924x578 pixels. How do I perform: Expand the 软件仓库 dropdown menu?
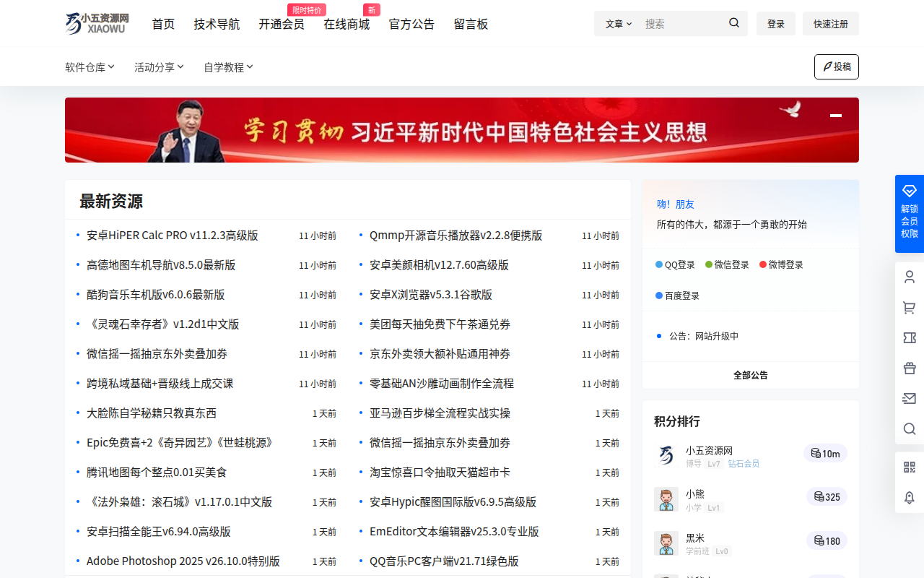tap(90, 67)
